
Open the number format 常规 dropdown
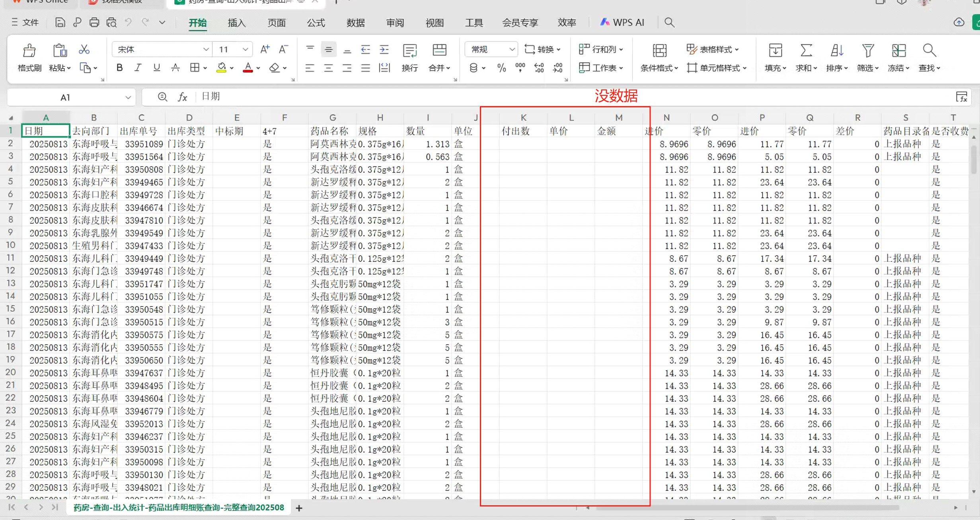[512, 49]
